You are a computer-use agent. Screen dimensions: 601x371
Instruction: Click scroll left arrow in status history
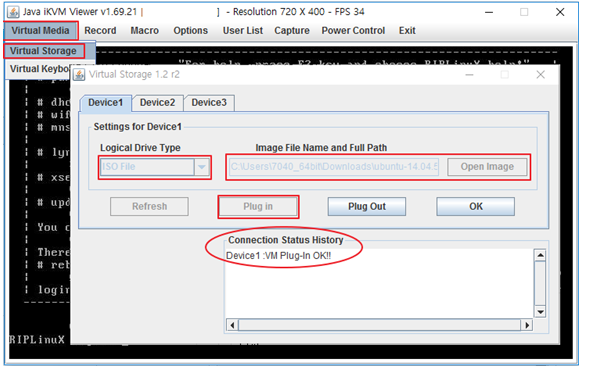pos(232,325)
